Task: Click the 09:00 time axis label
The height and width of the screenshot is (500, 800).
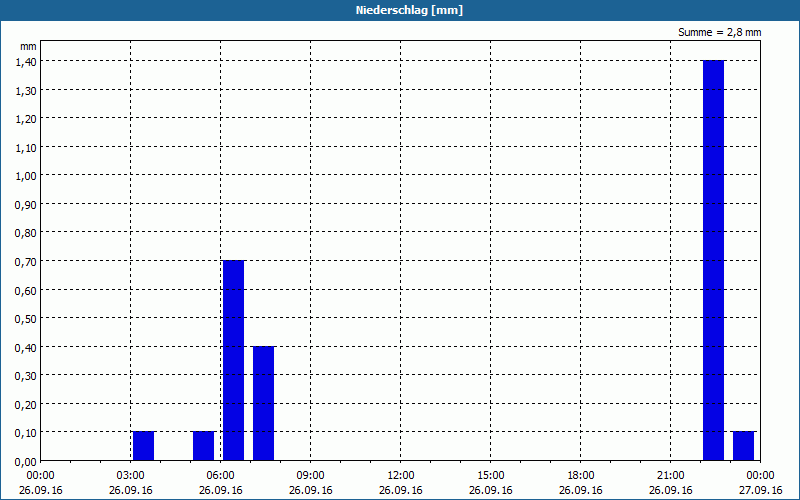Action: pyautogui.click(x=310, y=476)
